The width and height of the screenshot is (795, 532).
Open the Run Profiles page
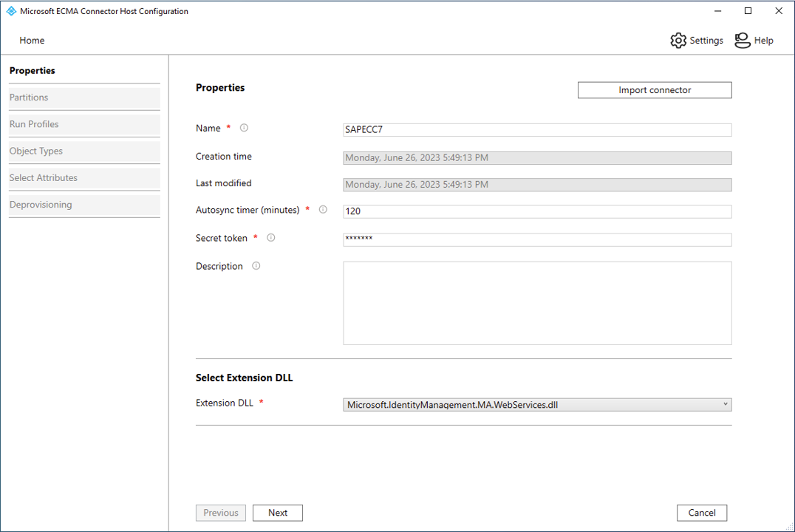tap(83, 124)
